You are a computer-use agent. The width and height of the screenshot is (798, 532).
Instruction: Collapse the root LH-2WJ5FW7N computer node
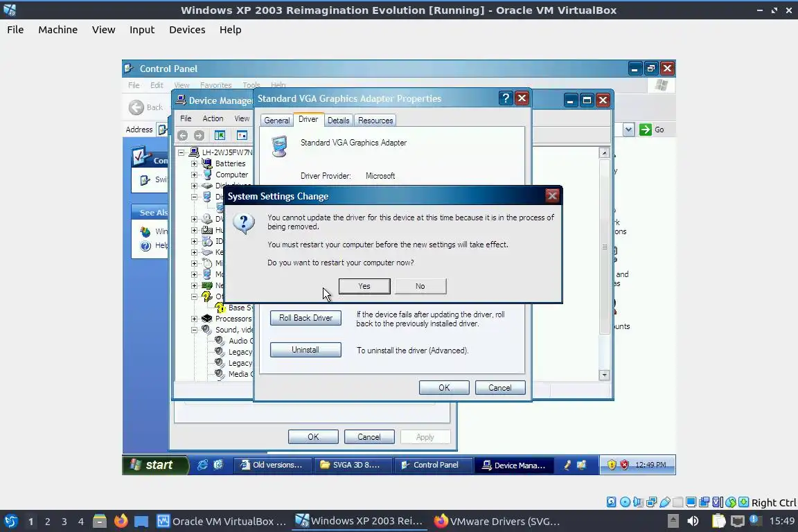coord(181,152)
